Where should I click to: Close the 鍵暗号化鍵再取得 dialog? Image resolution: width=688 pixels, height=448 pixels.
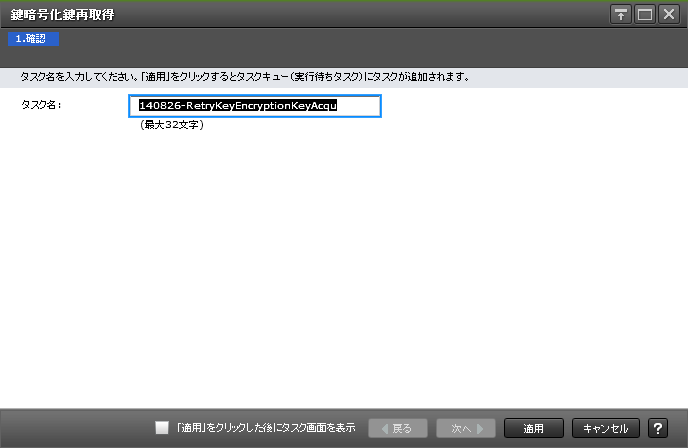[x=669, y=14]
